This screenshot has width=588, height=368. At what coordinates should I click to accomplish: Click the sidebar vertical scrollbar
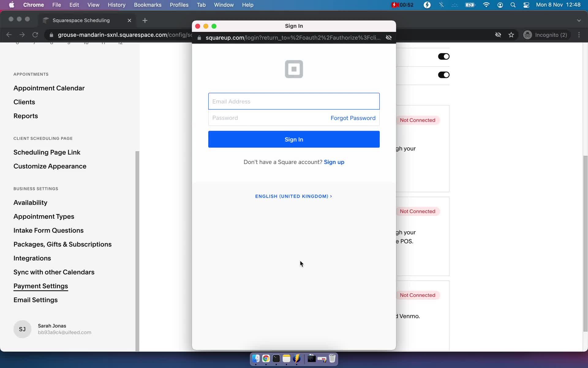pyautogui.click(x=137, y=251)
